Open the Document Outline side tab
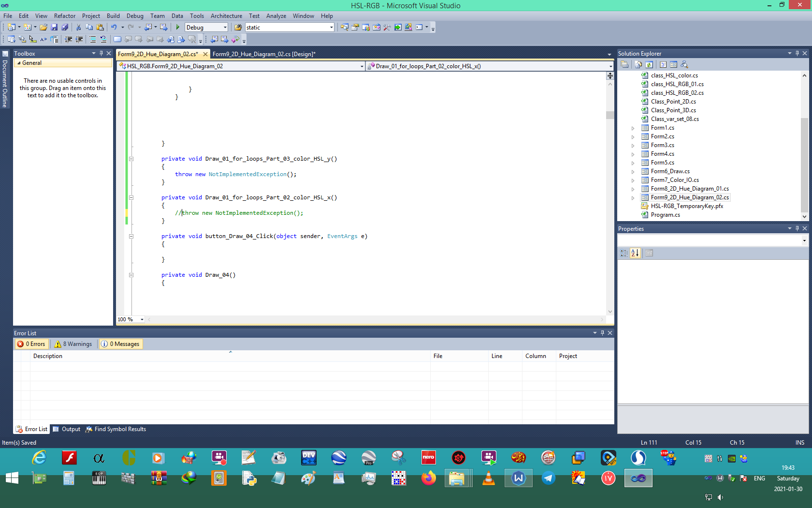Screen dimensions: 812x508 coord(5,80)
